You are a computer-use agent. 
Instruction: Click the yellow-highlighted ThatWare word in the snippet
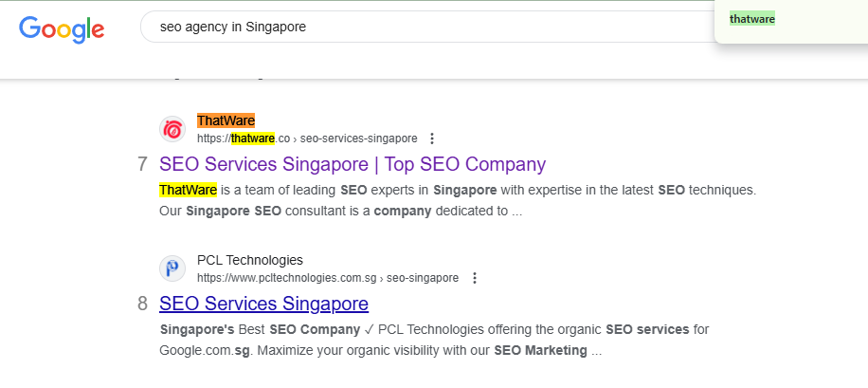[188, 190]
